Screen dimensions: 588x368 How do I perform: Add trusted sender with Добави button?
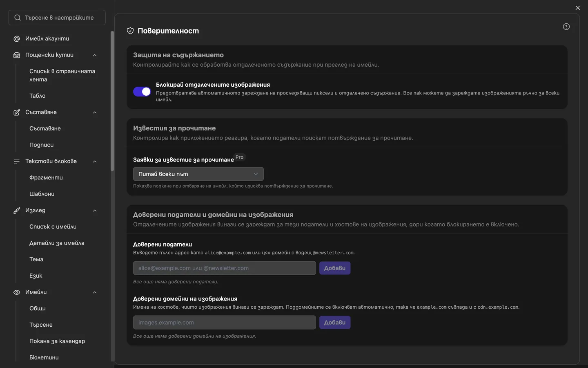point(335,268)
